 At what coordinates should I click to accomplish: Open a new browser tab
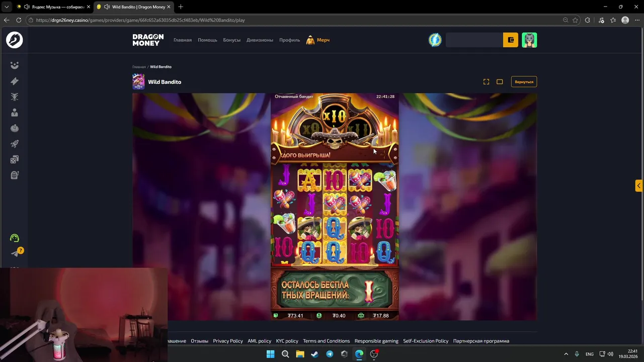click(181, 7)
